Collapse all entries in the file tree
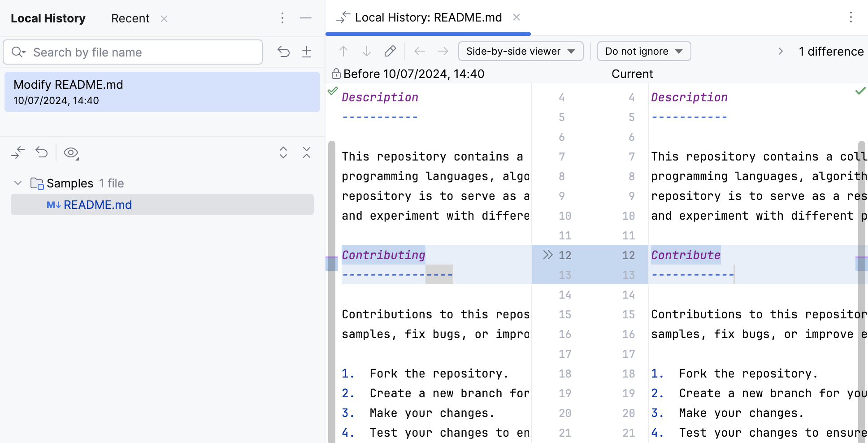 [x=307, y=153]
